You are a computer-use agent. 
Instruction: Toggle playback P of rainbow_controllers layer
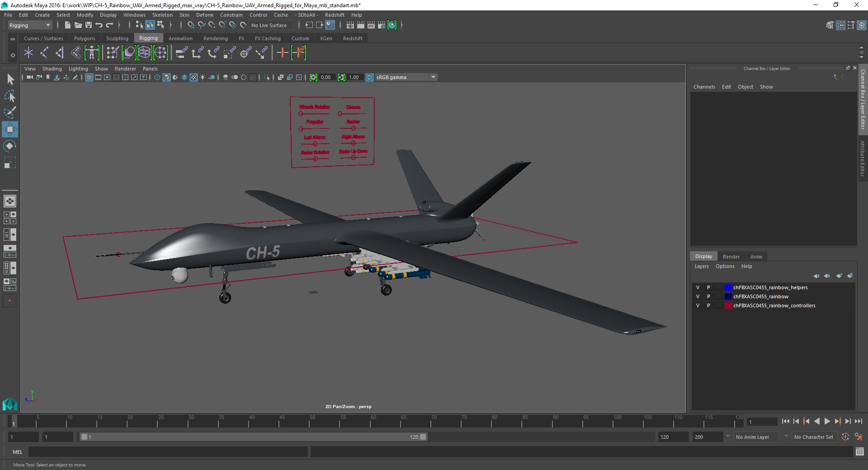708,305
